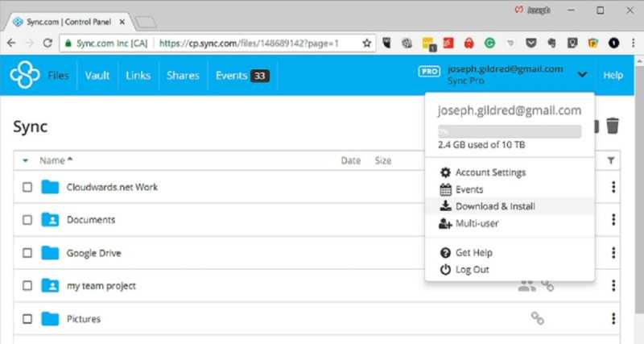Click the Log Out power icon
644x344 pixels.
[445, 270]
